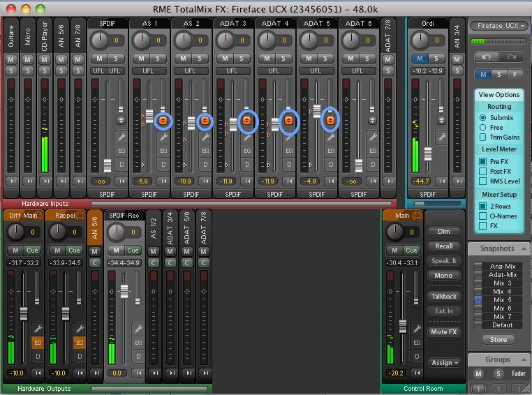532x395 pixels.
Task: Select the Free routing mode
Action: pyautogui.click(x=482, y=128)
